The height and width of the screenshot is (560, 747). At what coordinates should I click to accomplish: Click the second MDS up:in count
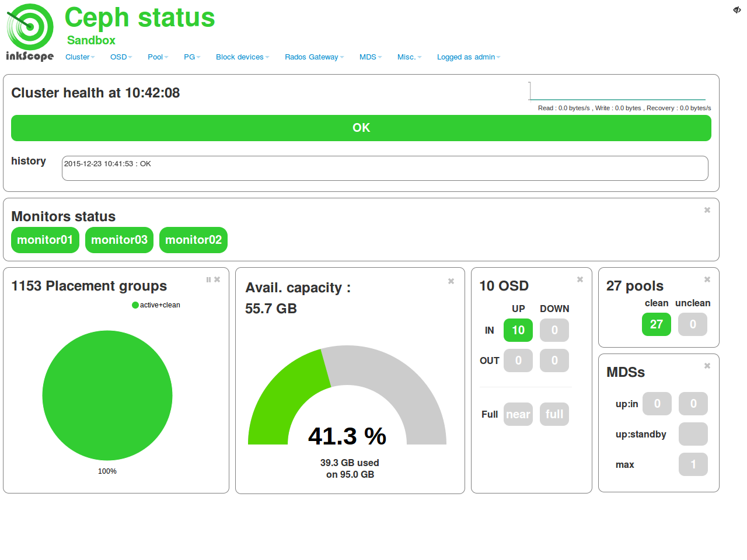693,404
